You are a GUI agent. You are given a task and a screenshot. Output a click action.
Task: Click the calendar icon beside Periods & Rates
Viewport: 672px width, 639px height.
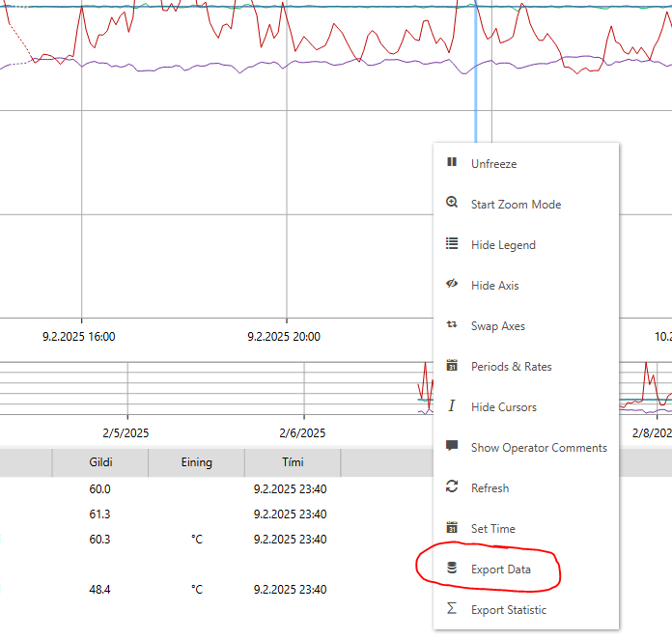click(451, 366)
